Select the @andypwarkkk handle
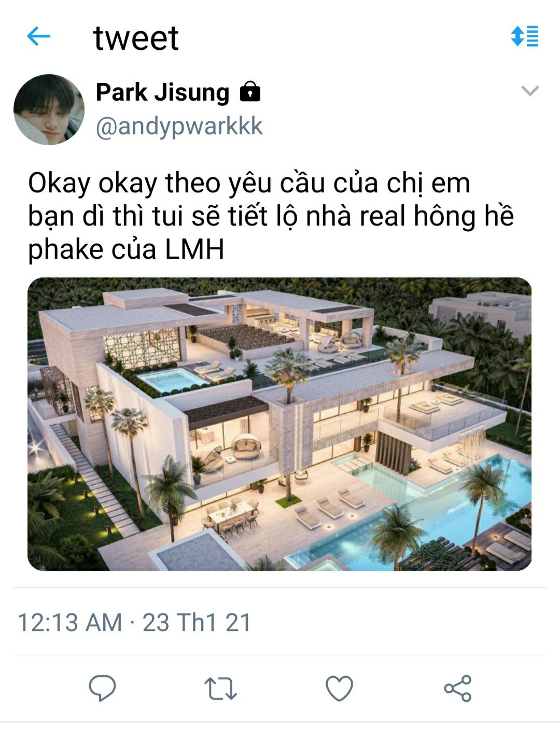 click(x=179, y=126)
